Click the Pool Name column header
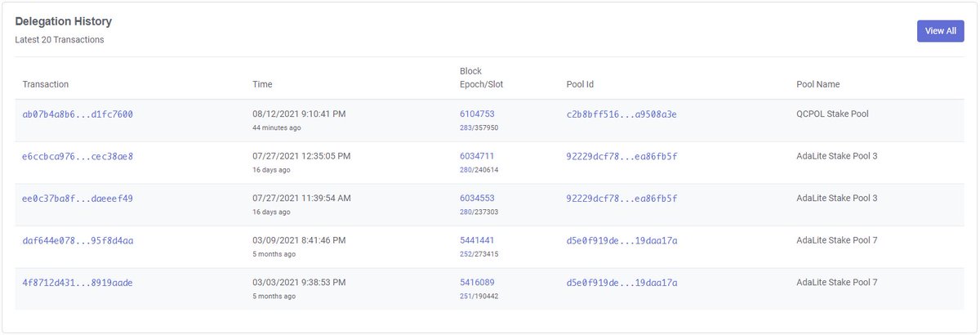 (818, 84)
